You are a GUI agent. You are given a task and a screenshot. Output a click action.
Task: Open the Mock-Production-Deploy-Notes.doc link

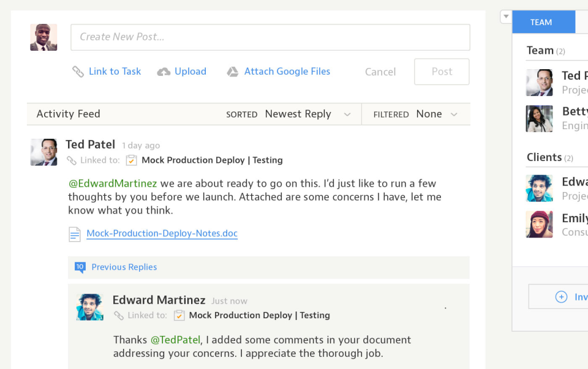tap(162, 233)
